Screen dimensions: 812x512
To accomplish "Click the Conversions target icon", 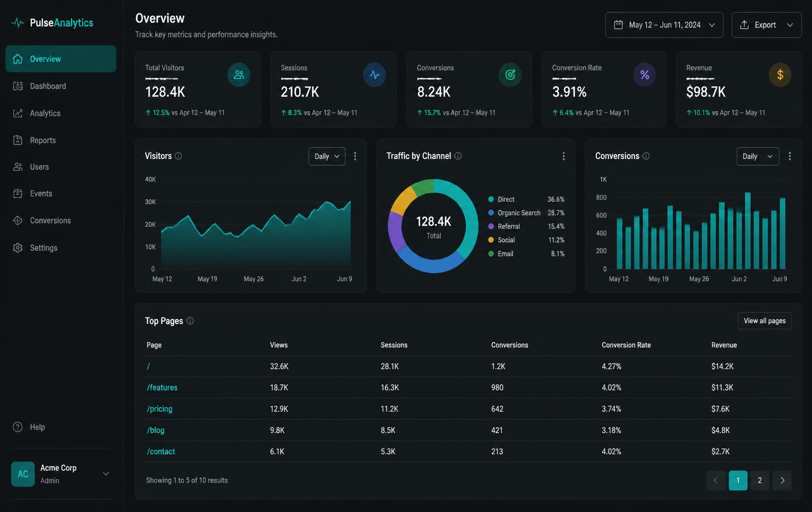I will pos(510,75).
